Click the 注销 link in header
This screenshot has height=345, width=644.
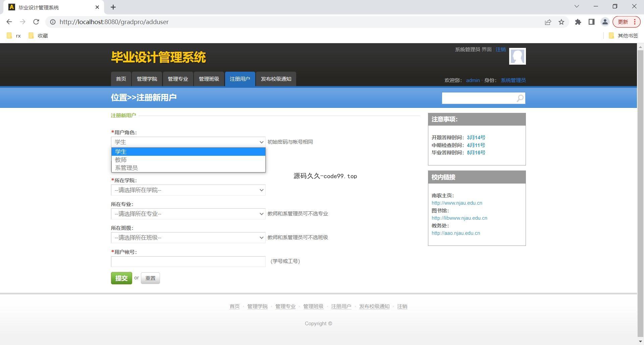(x=500, y=49)
